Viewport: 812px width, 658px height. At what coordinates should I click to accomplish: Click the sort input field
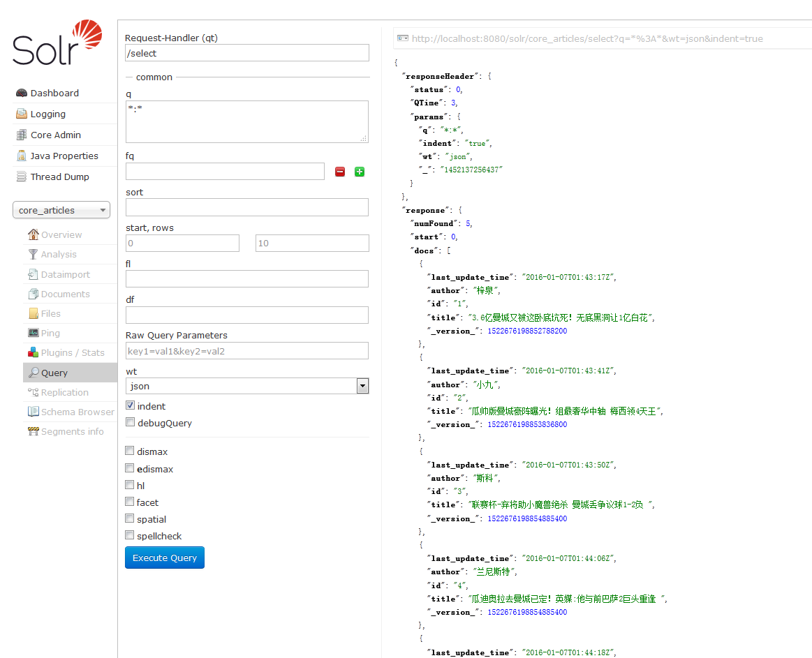click(x=247, y=207)
